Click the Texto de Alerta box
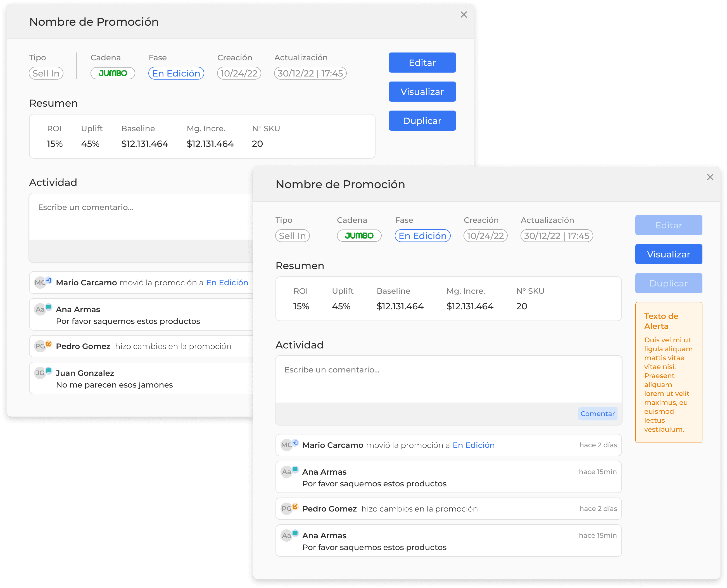727x588 pixels. 668,372
